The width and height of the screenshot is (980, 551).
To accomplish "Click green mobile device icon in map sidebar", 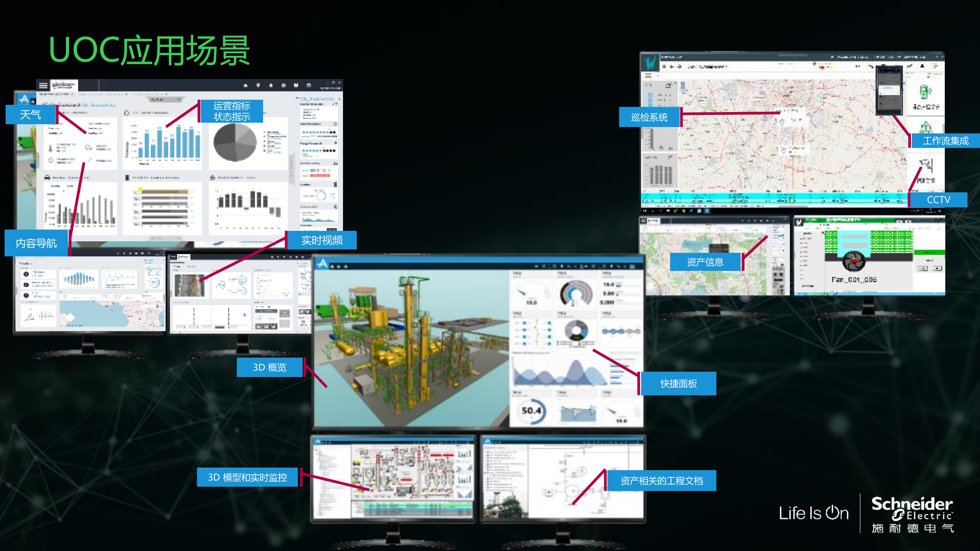I will coord(926,92).
